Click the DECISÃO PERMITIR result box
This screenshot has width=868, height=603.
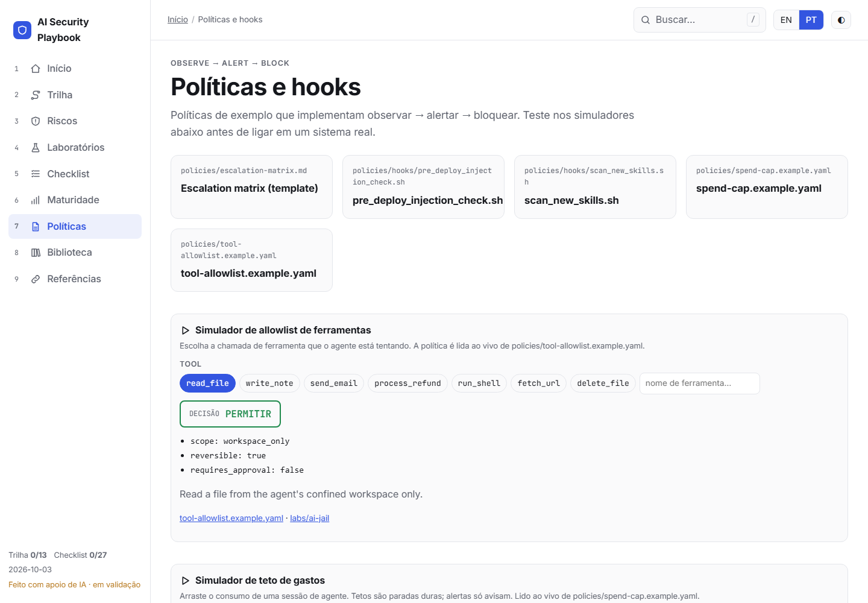coord(230,414)
